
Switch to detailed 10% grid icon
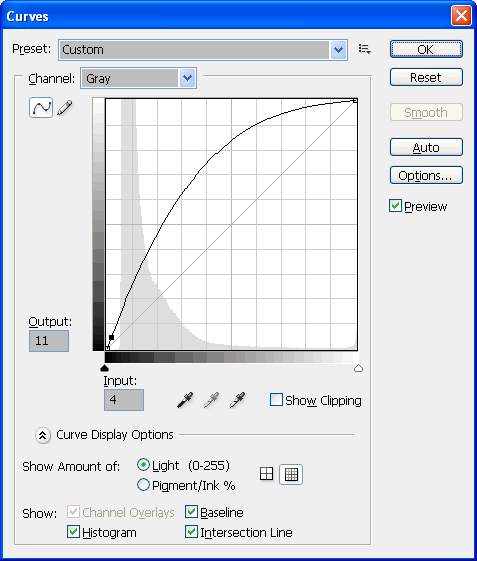tap(291, 475)
